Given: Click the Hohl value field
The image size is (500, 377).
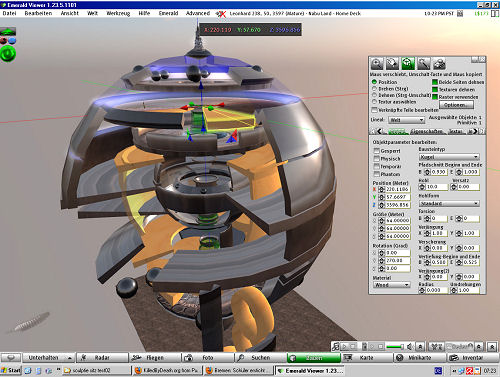Looking at the screenshot, I should tap(436, 187).
